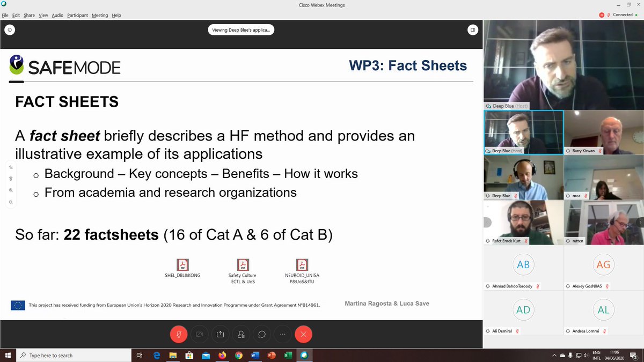Open Google Chrome from the taskbar
This screenshot has width=644, height=362.
(238, 355)
